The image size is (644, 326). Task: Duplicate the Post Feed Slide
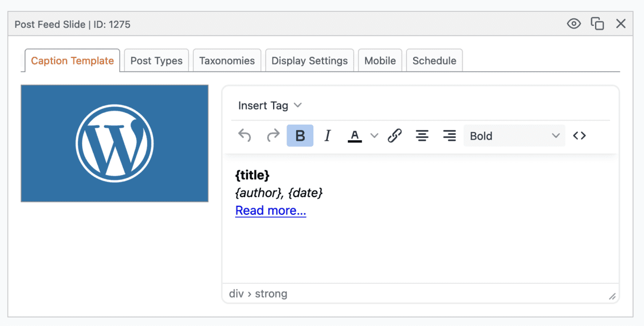point(597,24)
